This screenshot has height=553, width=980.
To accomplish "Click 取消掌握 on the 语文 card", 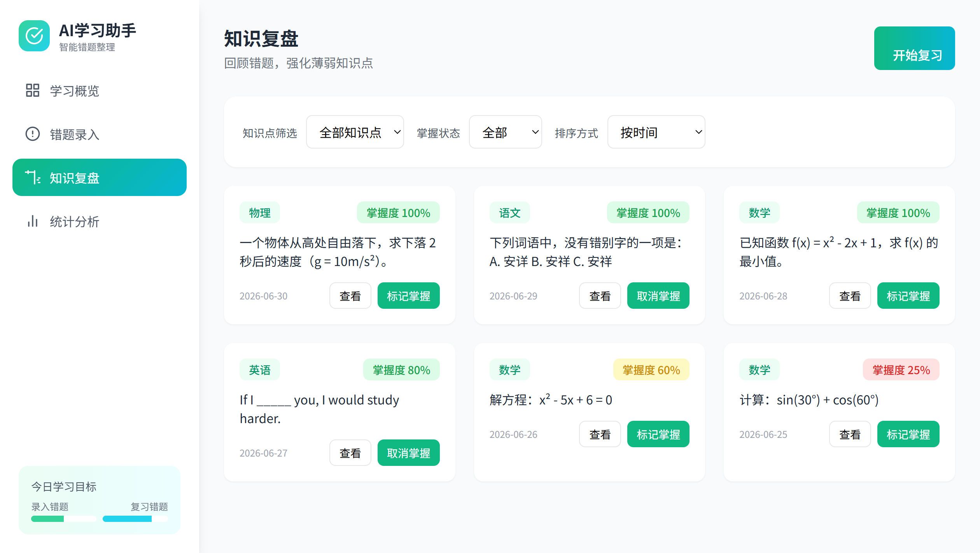I will (658, 296).
